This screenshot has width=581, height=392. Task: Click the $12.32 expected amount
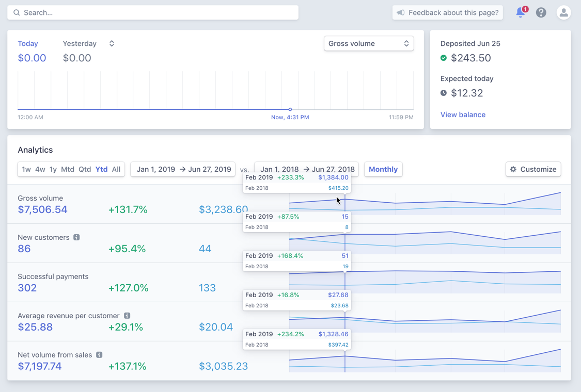(467, 93)
